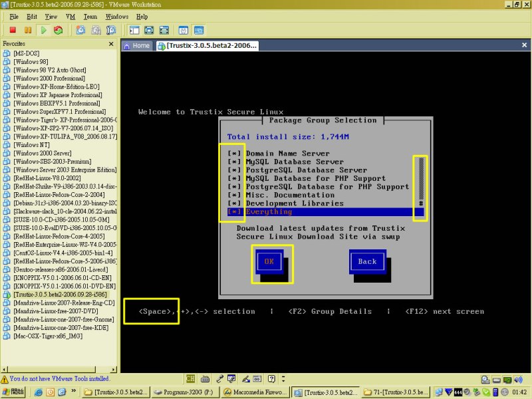Viewport: 532px width, 399px height.
Task: Click the red Power Off toolbar button
Action: [13, 30]
